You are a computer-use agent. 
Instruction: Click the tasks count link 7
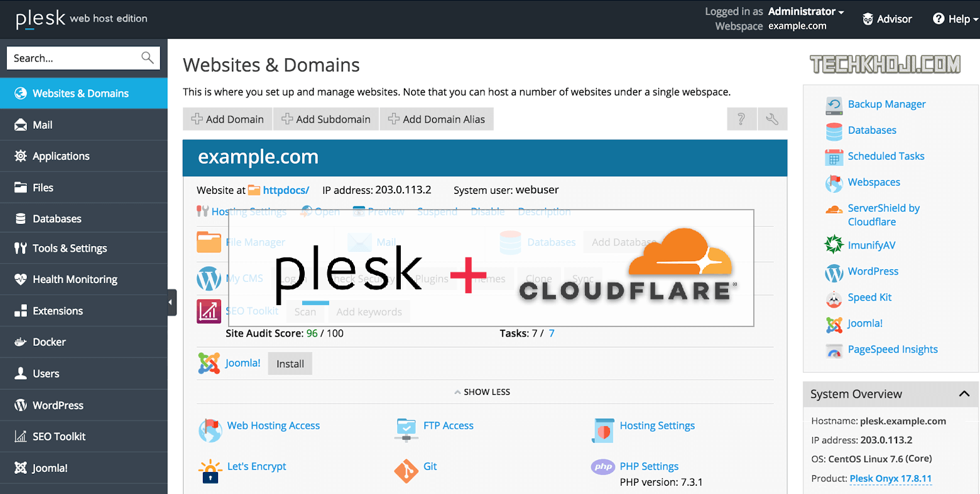coord(552,333)
